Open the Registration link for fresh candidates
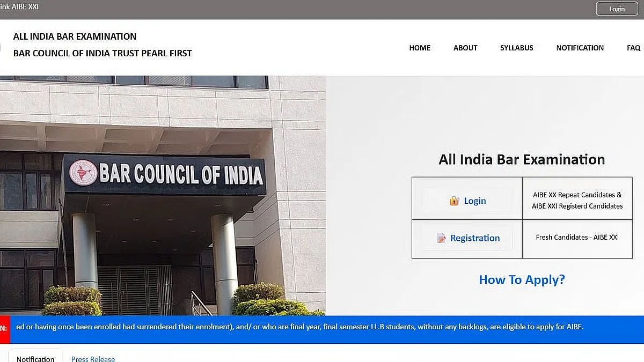The height and width of the screenshot is (362, 644). coord(475,238)
